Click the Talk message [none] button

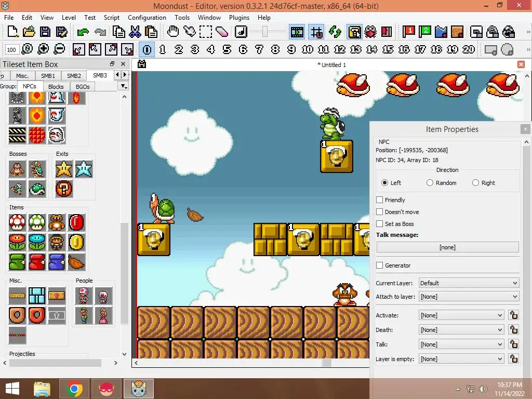(x=447, y=247)
